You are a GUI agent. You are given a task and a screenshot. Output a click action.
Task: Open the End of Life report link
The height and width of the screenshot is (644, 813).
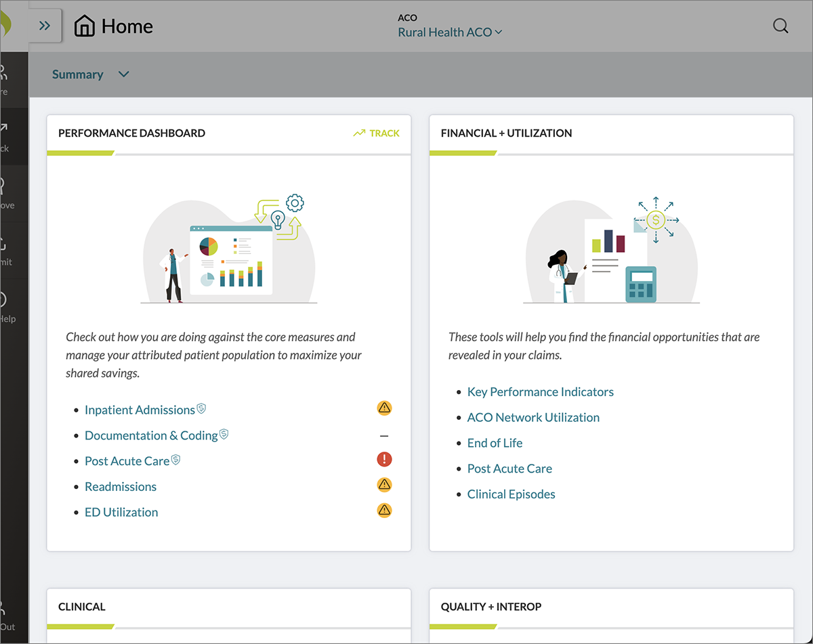coord(495,443)
